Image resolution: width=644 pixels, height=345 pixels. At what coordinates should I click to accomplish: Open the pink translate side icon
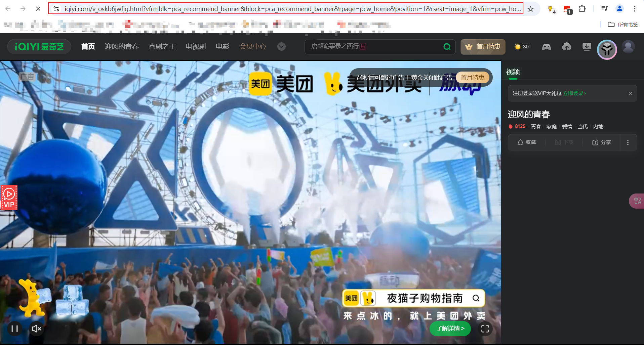pyautogui.click(x=637, y=201)
